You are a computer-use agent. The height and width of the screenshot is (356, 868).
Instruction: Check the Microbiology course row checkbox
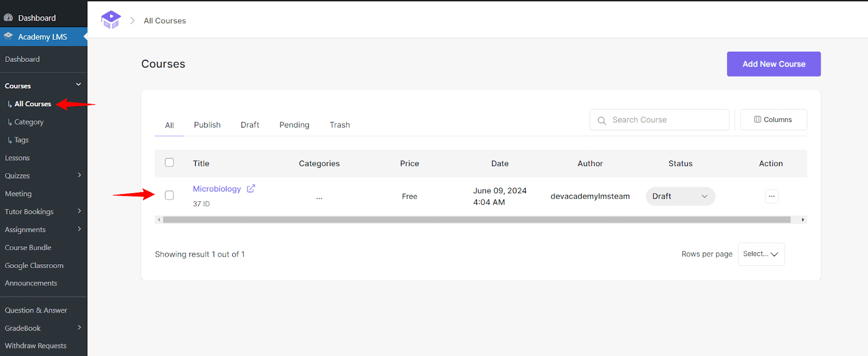(169, 195)
